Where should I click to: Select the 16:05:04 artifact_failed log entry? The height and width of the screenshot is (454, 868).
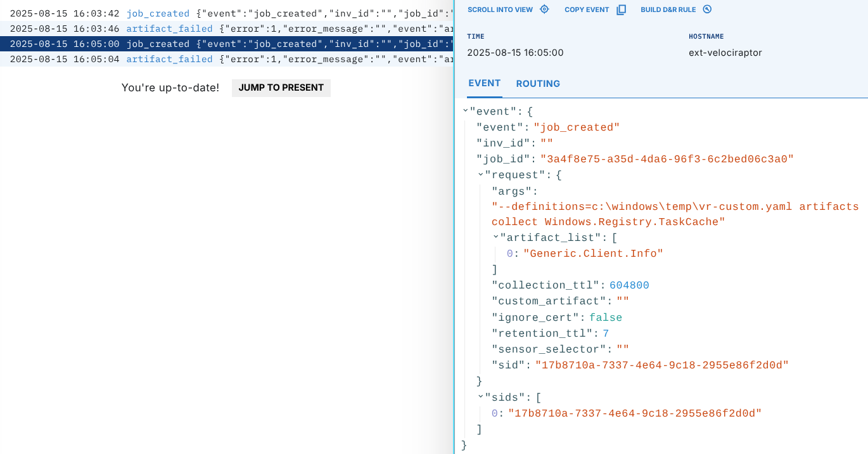point(226,59)
